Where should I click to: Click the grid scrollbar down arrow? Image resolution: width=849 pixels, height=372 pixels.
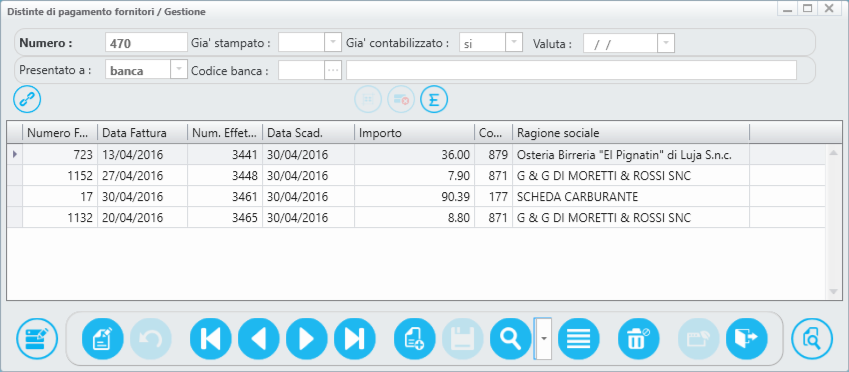(x=834, y=292)
